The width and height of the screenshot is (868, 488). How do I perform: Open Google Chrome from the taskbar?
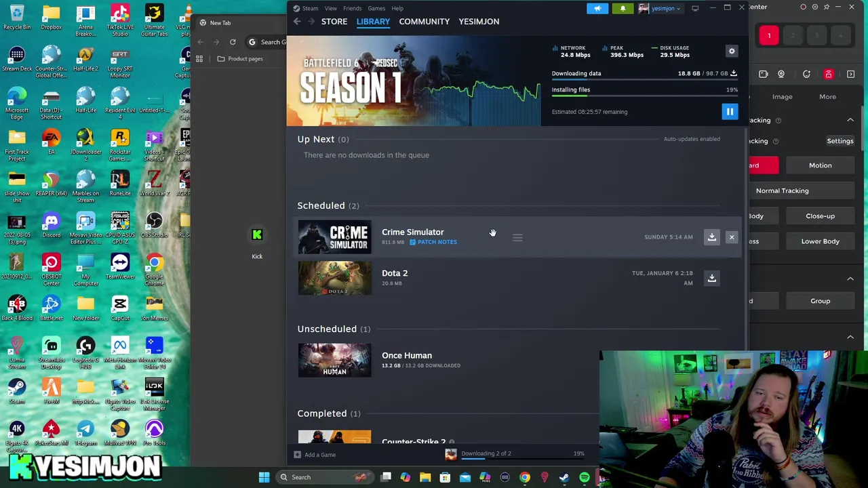(524, 477)
